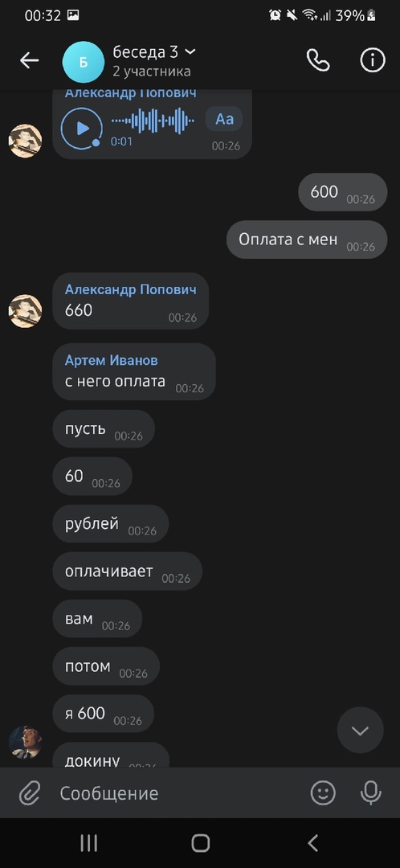Image resolution: width=400 pixels, height=868 pixels.
Task: Tap Александр Попович avatar beside 660 message
Action: (26, 311)
